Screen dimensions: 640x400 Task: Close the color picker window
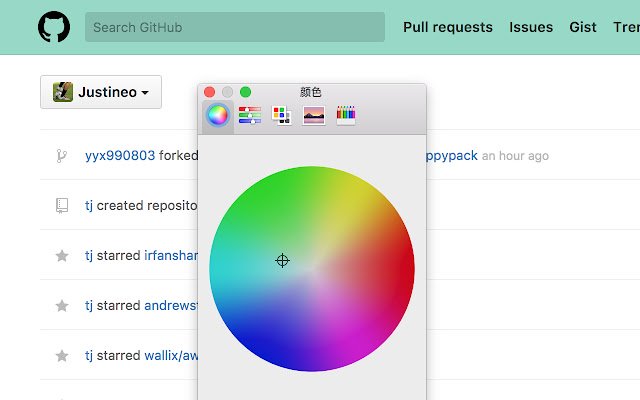tap(209, 92)
